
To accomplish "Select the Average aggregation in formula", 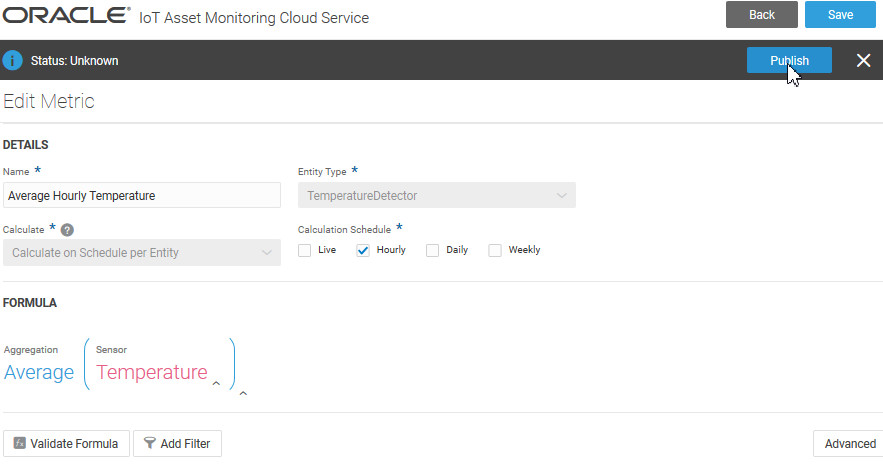I will [39, 372].
